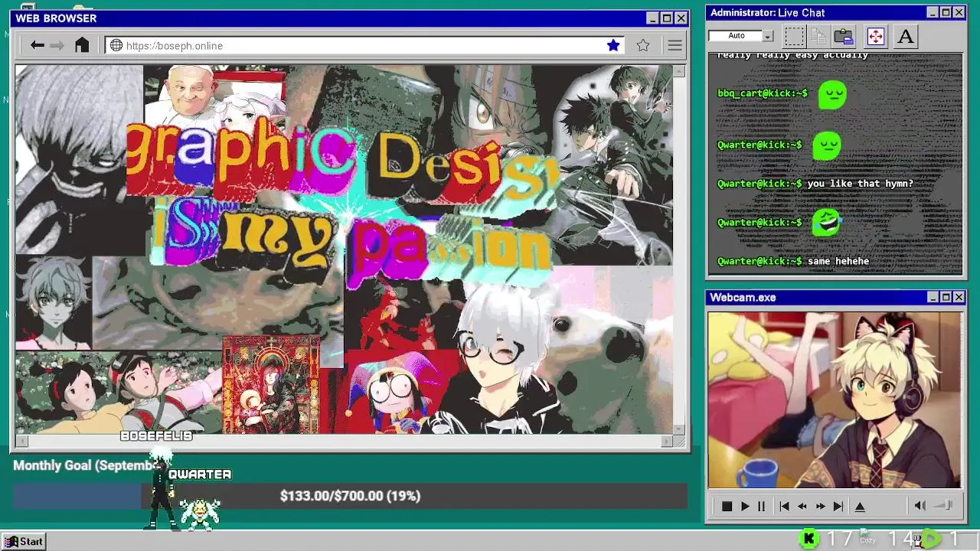Pause playback in Webcam.exe
The width and height of the screenshot is (980, 551).
pyautogui.click(x=761, y=506)
